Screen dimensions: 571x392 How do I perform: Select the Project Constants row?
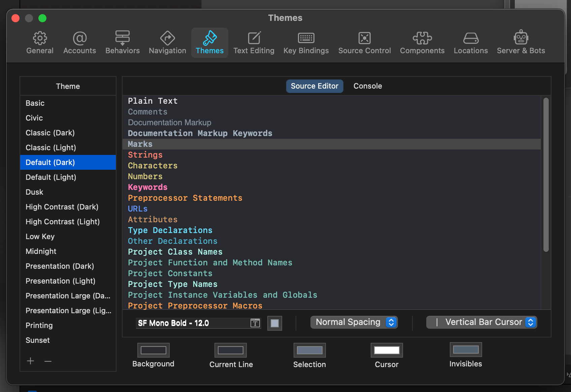click(332, 273)
